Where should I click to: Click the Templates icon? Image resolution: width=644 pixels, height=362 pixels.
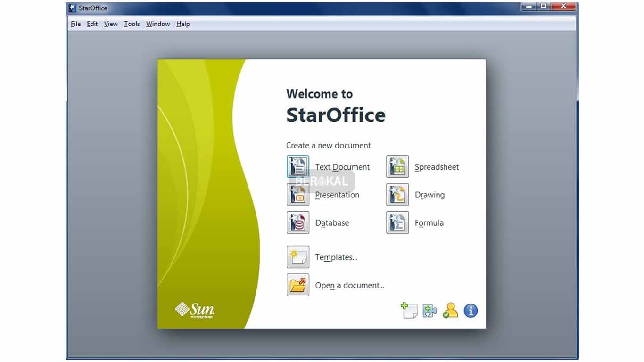pyautogui.click(x=298, y=257)
